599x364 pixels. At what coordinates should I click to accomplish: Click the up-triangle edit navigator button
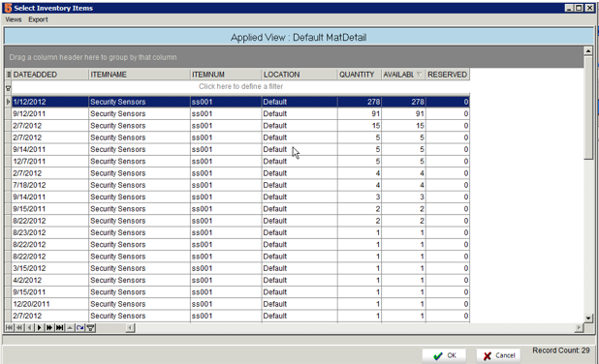pyautogui.click(x=70, y=328)
